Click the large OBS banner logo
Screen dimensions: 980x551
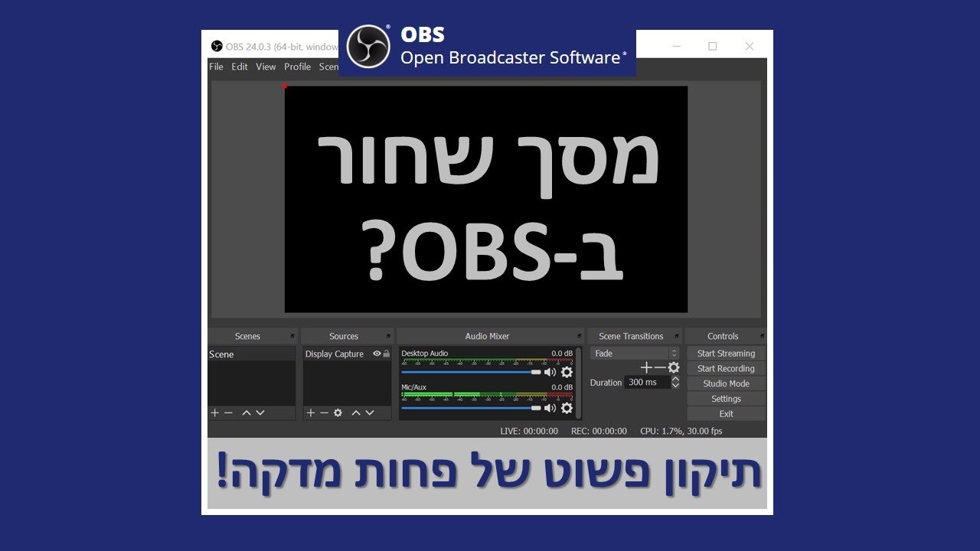[x=368, y=46]
